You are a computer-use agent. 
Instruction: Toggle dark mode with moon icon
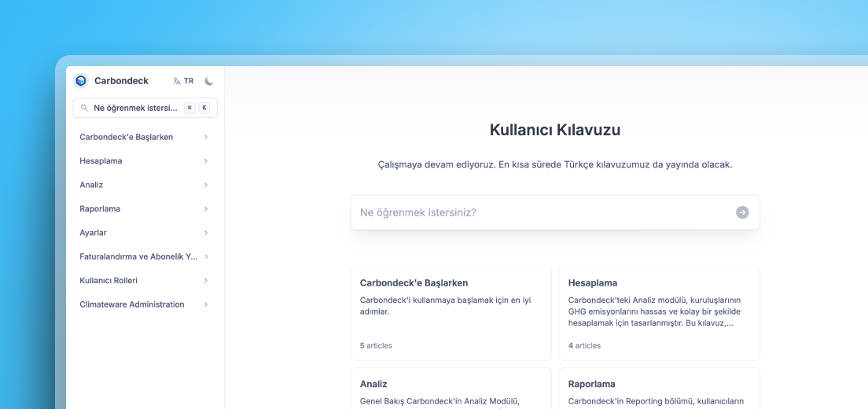coord(208,81)
